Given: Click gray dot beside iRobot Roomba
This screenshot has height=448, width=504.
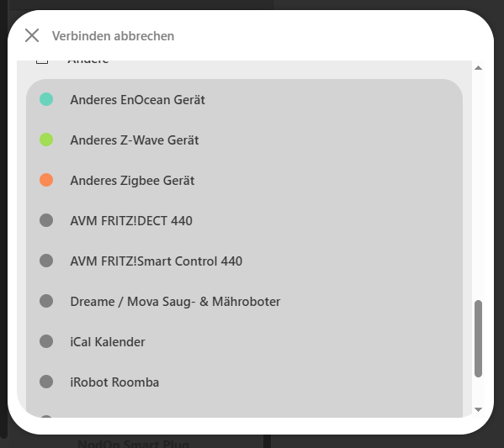Looking at the screenshot, I should pos(46,382).
